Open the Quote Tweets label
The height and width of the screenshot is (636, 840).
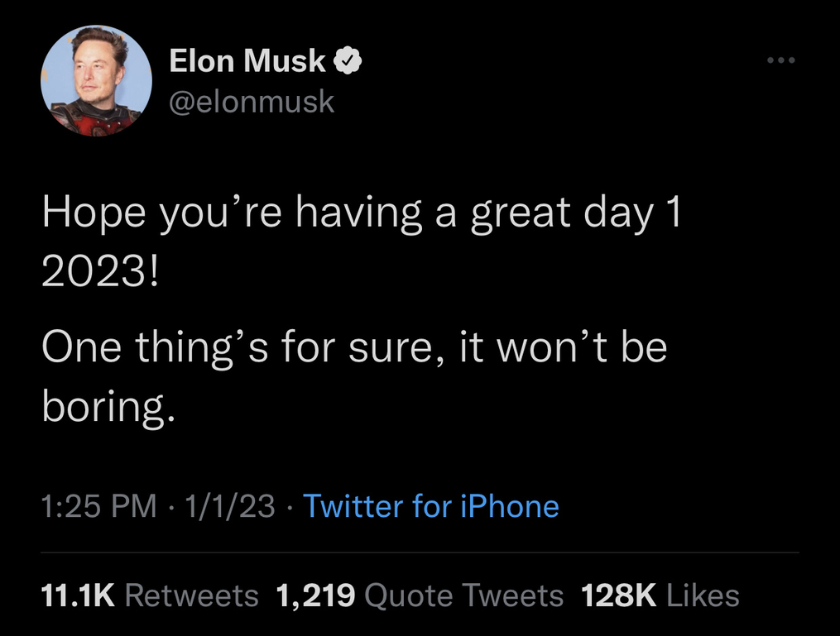(x=464, y=595)
